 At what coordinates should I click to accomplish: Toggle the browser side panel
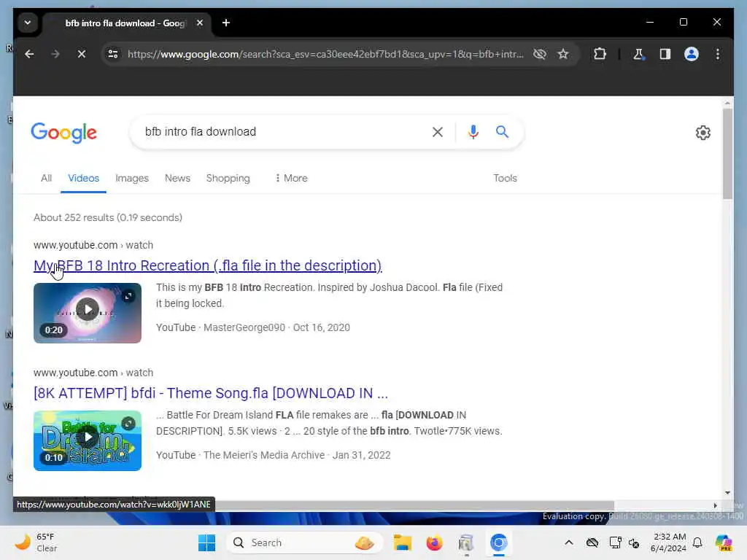click(x=665, y=54)
